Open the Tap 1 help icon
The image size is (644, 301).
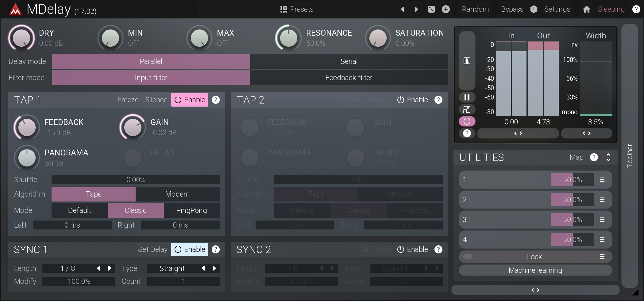pos(216,100)
